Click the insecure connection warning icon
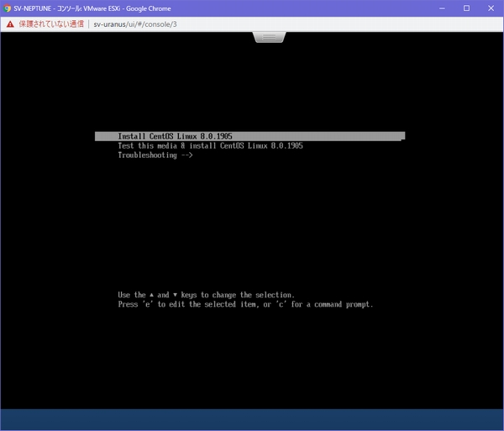This screenshot has height=431, width=504. pyautogui.click(x=10, y=24)
